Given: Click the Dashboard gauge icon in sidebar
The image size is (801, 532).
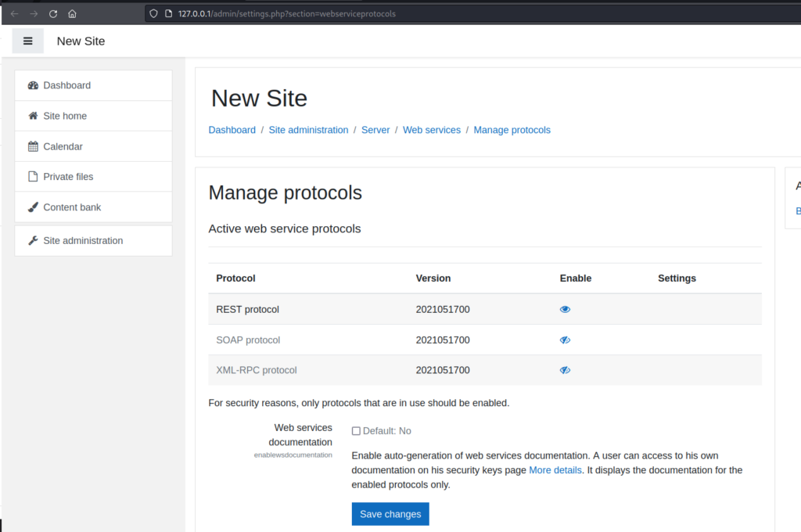Looking at the screenshot, I should click(x=33, y=85).
